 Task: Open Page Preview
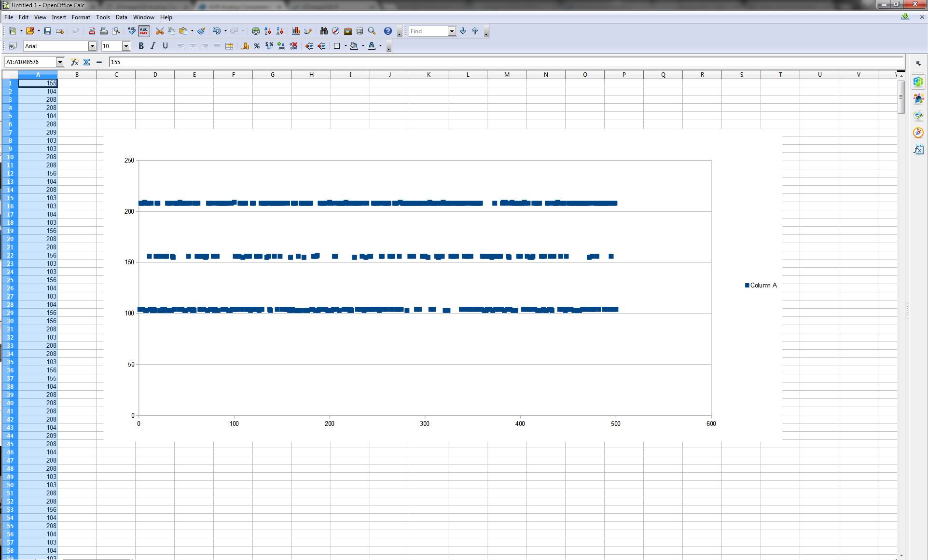[116, 31]
